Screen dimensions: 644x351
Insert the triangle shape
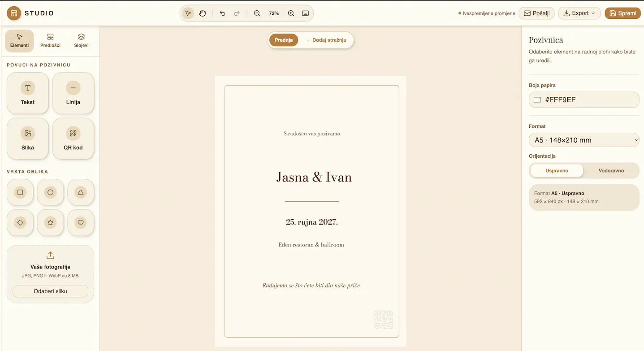[x=81, y=192]
